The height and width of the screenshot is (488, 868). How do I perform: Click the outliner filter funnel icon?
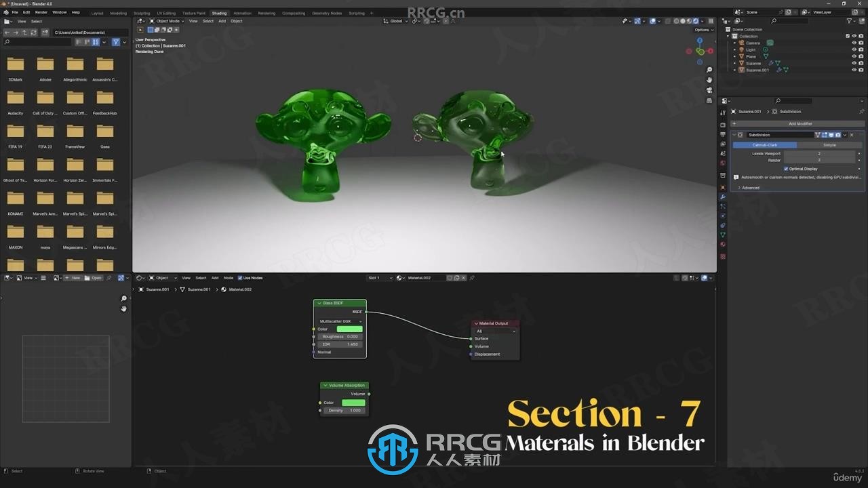click(x=849, y=21)
